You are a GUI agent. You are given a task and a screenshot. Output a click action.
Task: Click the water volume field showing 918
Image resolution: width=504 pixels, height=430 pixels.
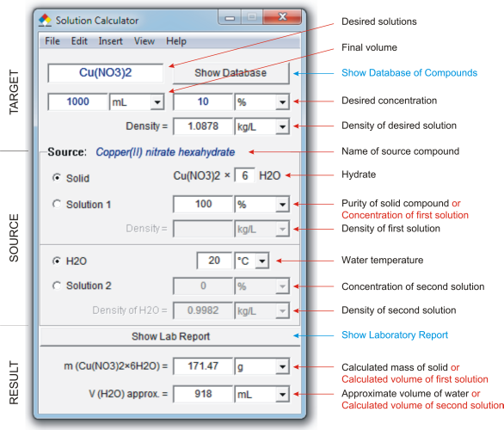(x=203, y=394)
